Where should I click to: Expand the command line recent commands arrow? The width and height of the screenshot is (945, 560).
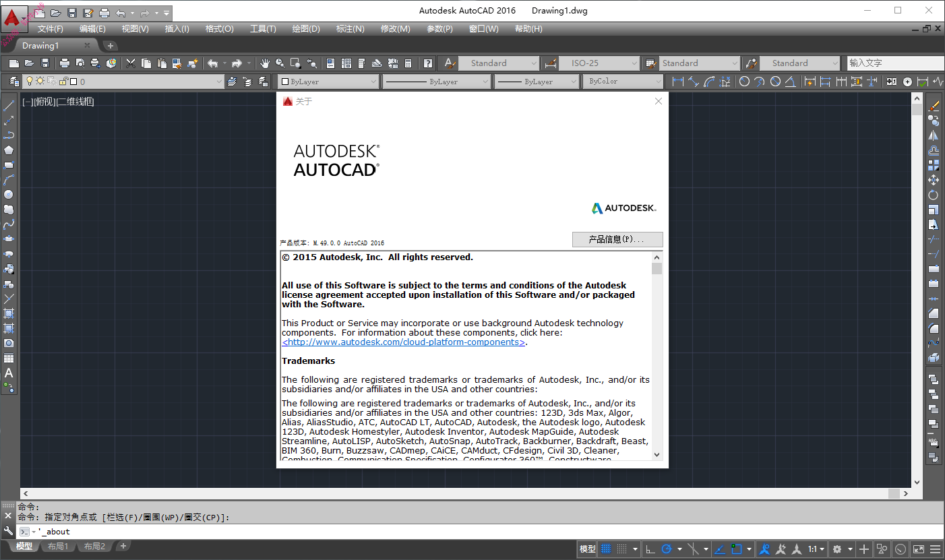[34, 532]
